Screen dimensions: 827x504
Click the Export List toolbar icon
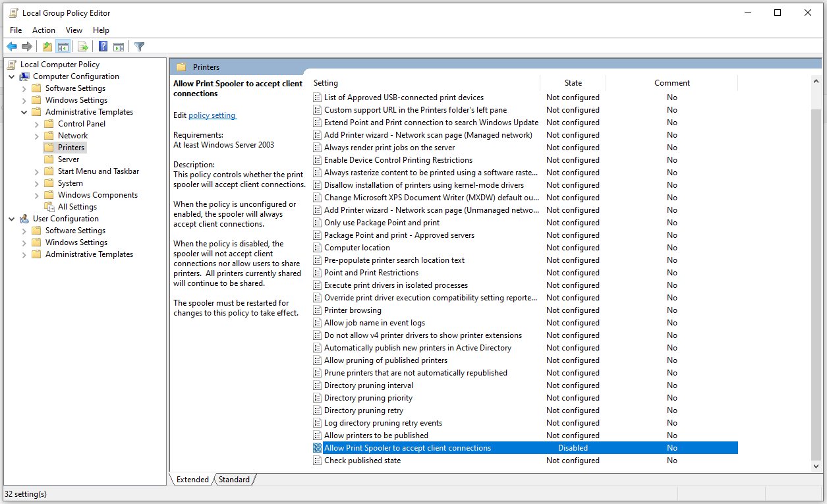coord(83,47)
